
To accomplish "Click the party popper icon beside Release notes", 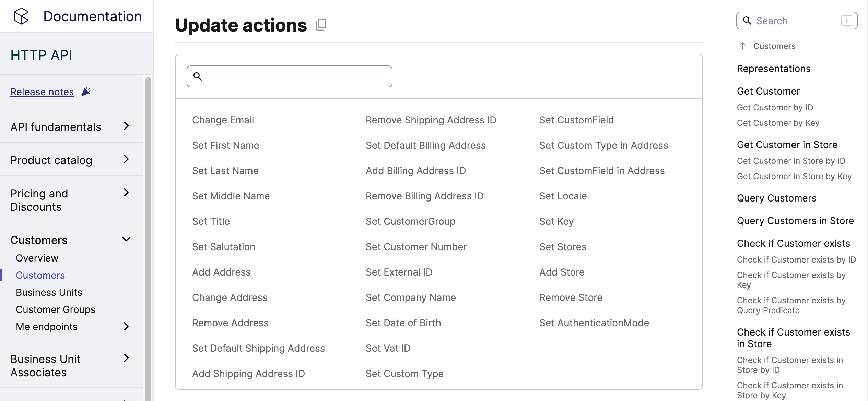I will pos(86,92).
